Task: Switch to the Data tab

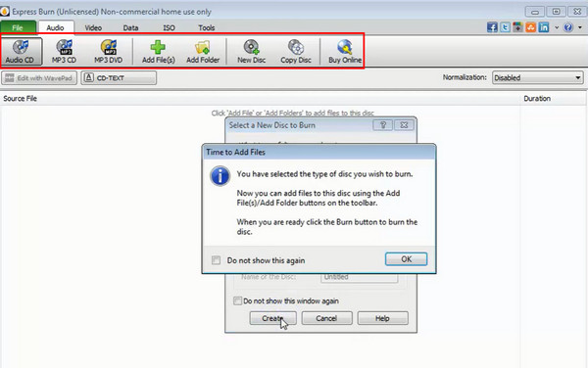Action: (x=130, y=27)
